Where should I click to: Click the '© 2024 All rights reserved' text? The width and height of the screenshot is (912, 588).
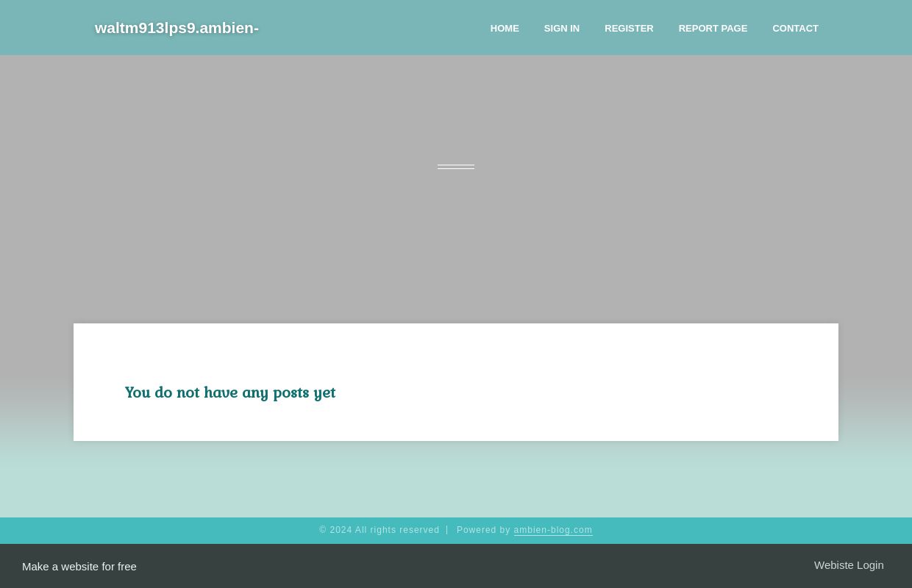click(x=380, y=530)
